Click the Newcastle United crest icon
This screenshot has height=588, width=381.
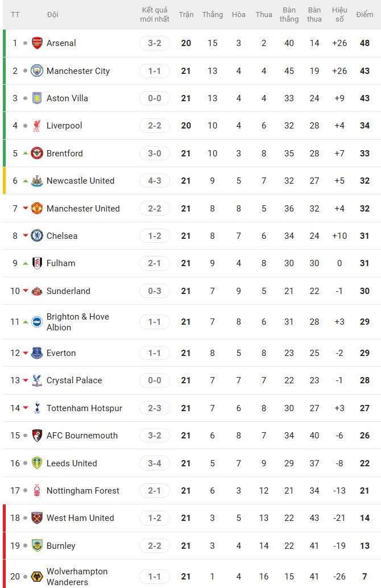37,181
